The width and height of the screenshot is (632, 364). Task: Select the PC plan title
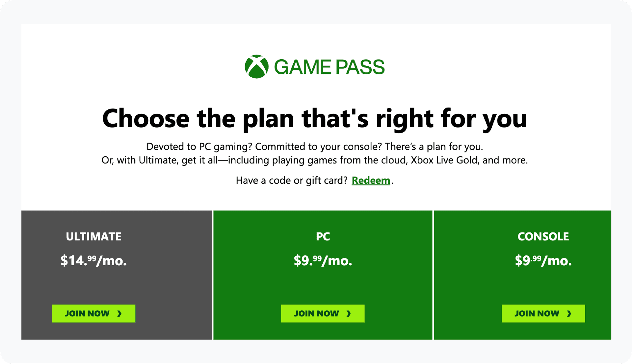tap(323, 236)
